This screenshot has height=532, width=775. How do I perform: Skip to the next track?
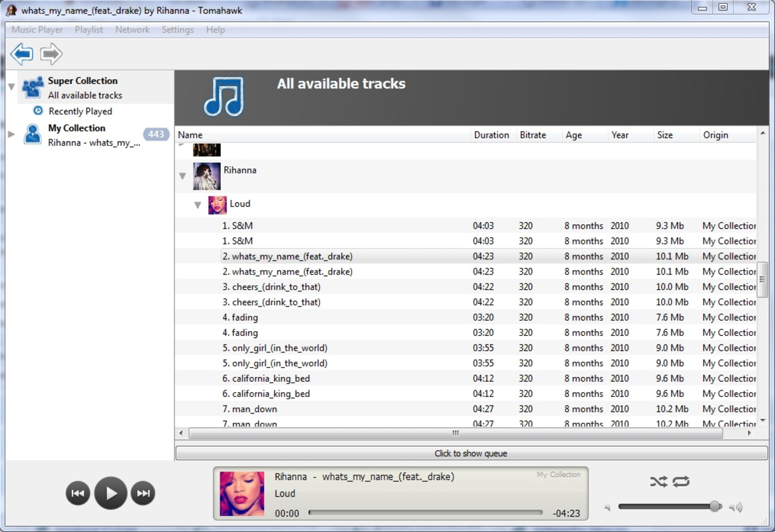(x=143, y=493)
